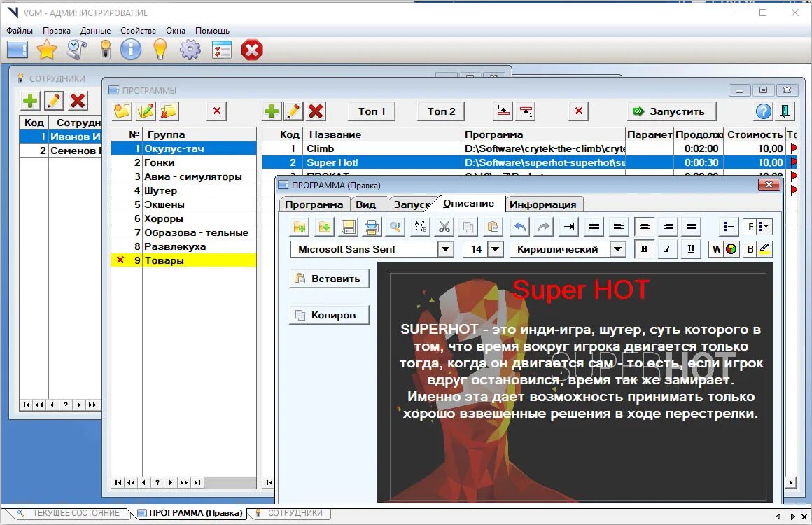This screenshot has width=812, height=525.
Task: Redo edit in description editor
Action: point(543,227)
